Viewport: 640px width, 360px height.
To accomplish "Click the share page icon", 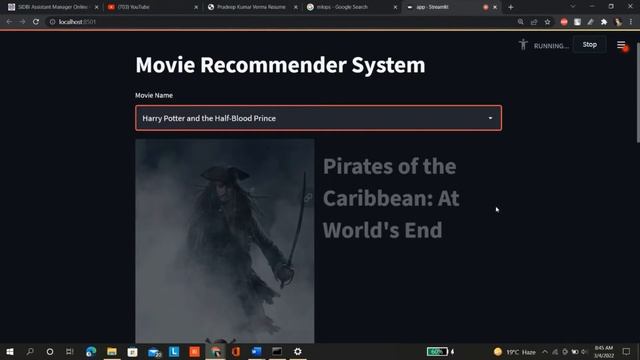I will tap(534, 22).
